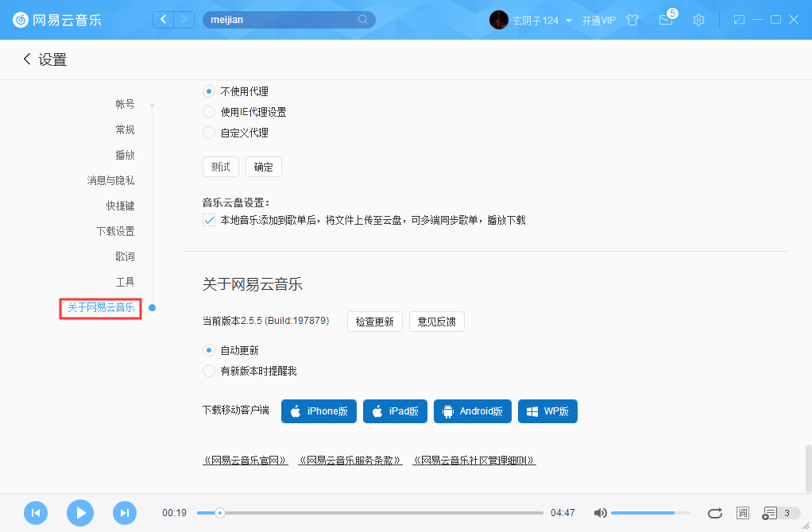812x532 pixels.
Task: Open the skin/theme icon in the title bar
Action: coord(632,20)
